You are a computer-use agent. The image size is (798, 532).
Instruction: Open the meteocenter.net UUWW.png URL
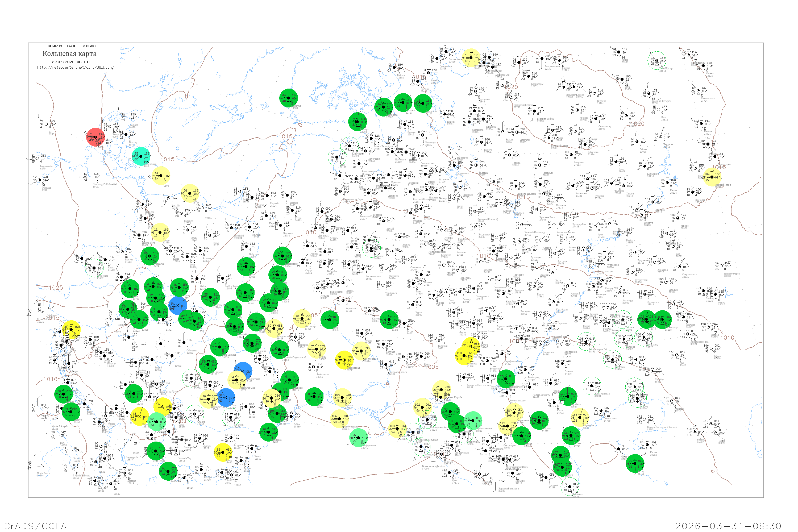click(75, 67)
